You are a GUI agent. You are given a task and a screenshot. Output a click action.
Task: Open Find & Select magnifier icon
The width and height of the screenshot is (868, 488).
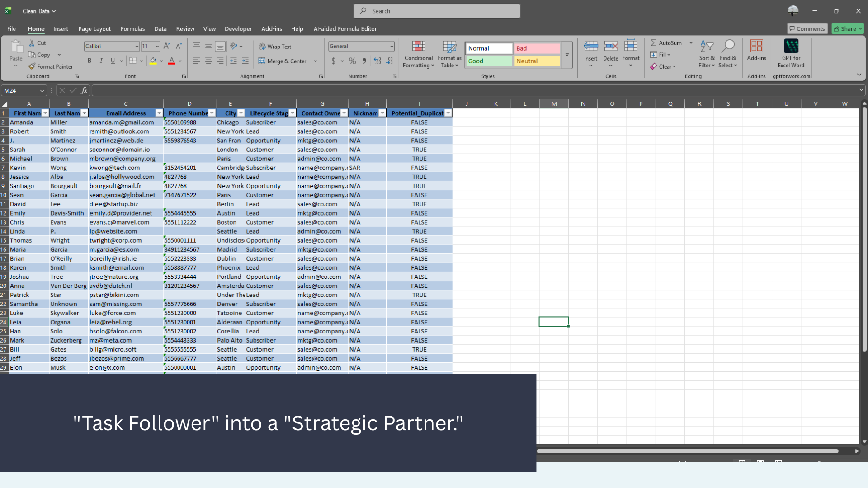click(x=728, y=46)
